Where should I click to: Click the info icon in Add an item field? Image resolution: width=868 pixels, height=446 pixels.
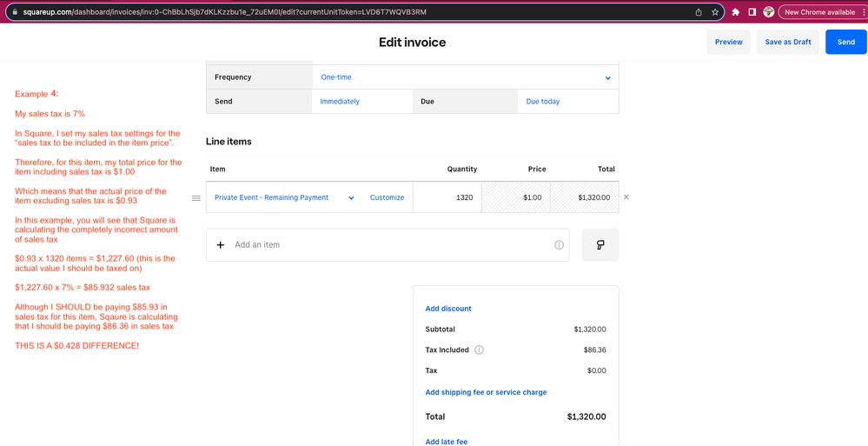click(x=559, y=245)
